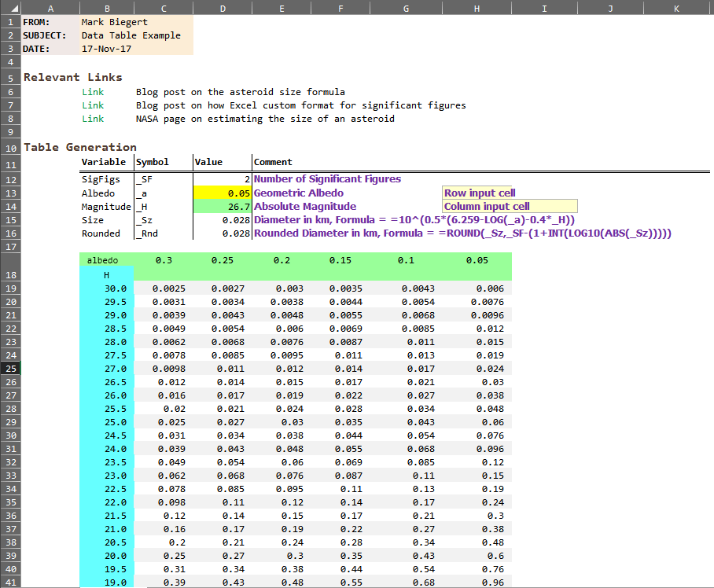
Task: Select column D header
Action: [223, 7]
